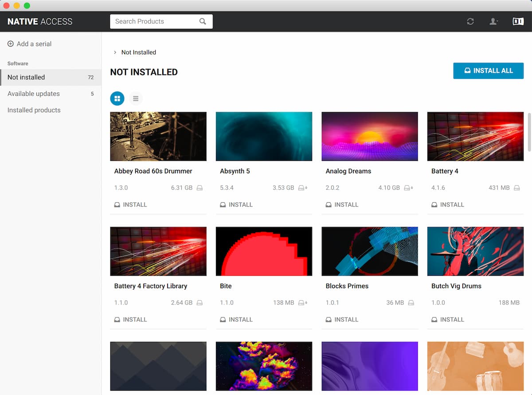Click the Battery 4 Factory Library artwork
The width and height of the screenshot is (532, 395).
(x=158, y=251)
